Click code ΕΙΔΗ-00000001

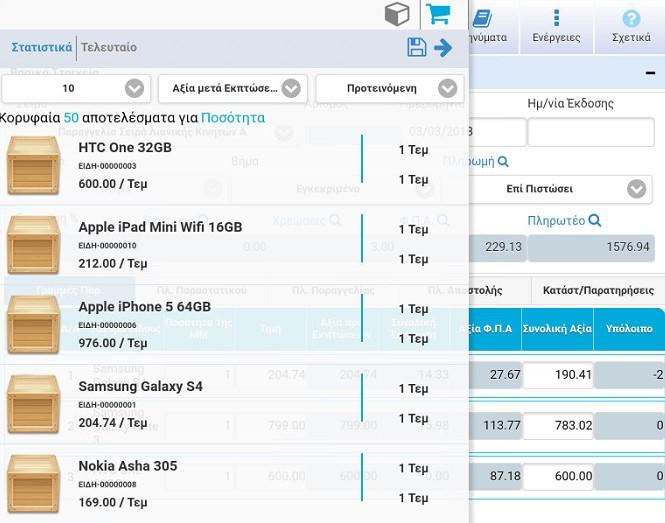point(107,405)
